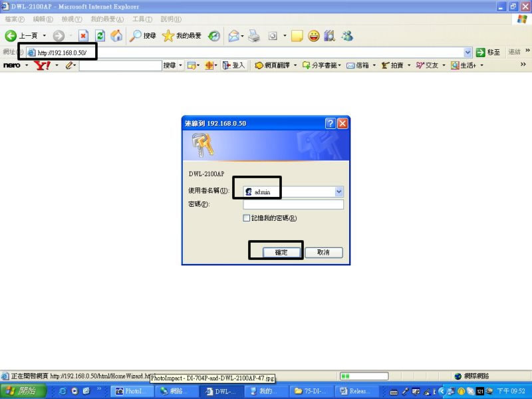
Task: Click the nero toolbar logo
Action: (12, 65)
